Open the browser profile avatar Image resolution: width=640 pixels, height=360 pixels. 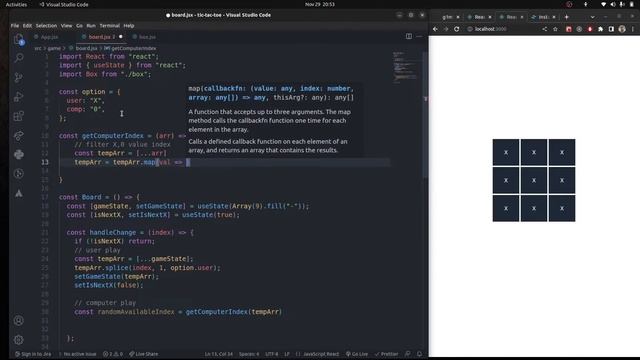click(622, 29)
